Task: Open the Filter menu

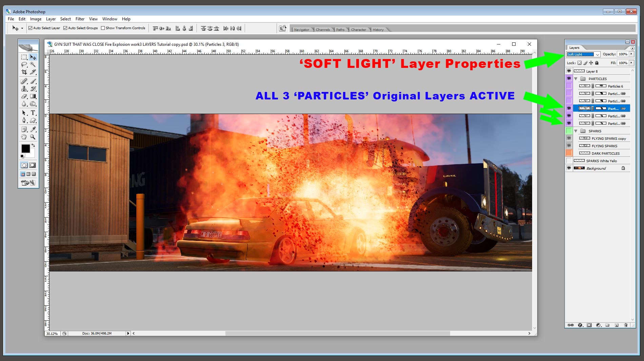Action: pos(80,19)
